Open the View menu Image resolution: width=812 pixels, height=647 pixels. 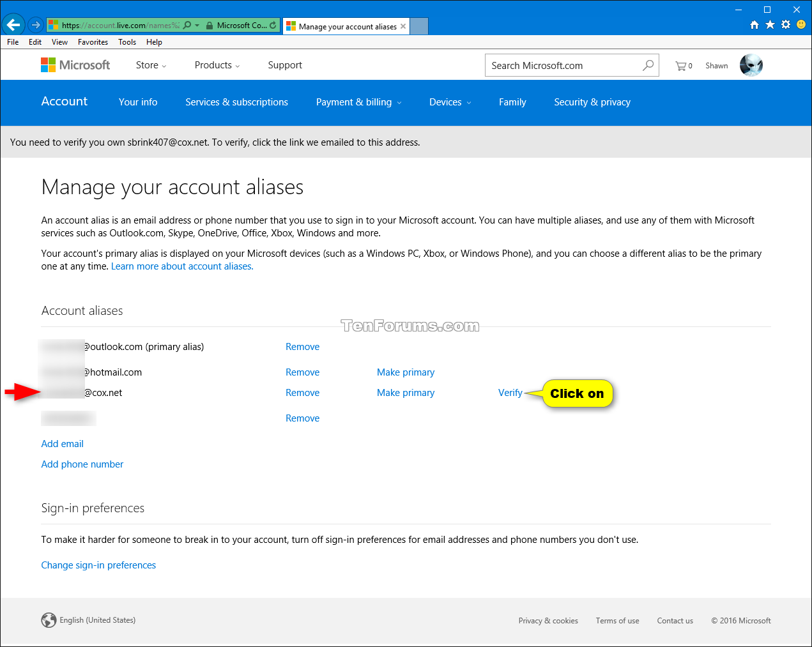point(59,42)
